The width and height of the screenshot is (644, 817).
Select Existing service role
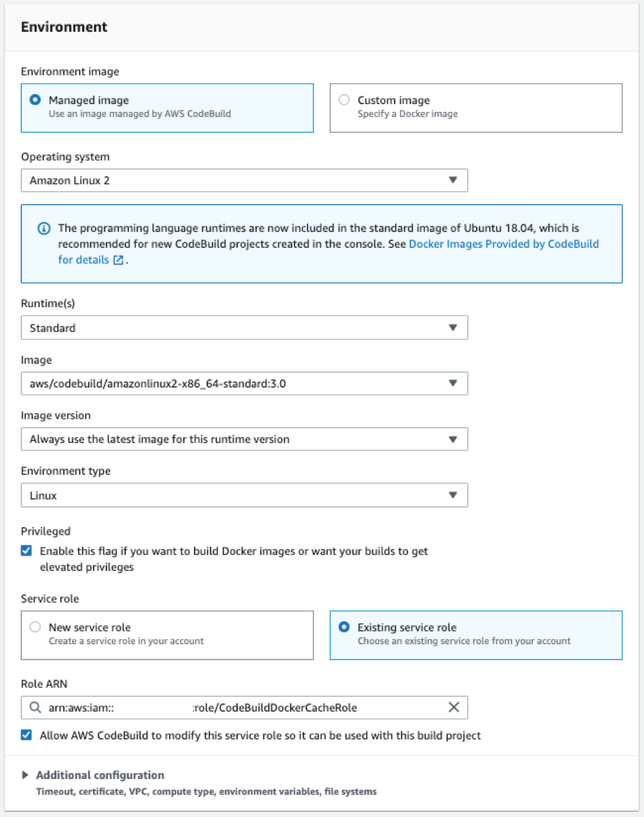pyautogui.click(x=344, y=627)
